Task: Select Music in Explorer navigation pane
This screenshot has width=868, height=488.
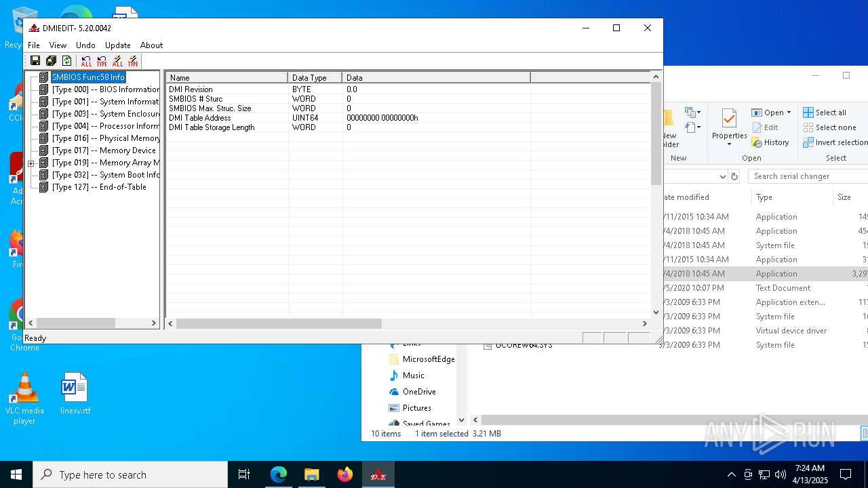Action: (x=406, y=375)
